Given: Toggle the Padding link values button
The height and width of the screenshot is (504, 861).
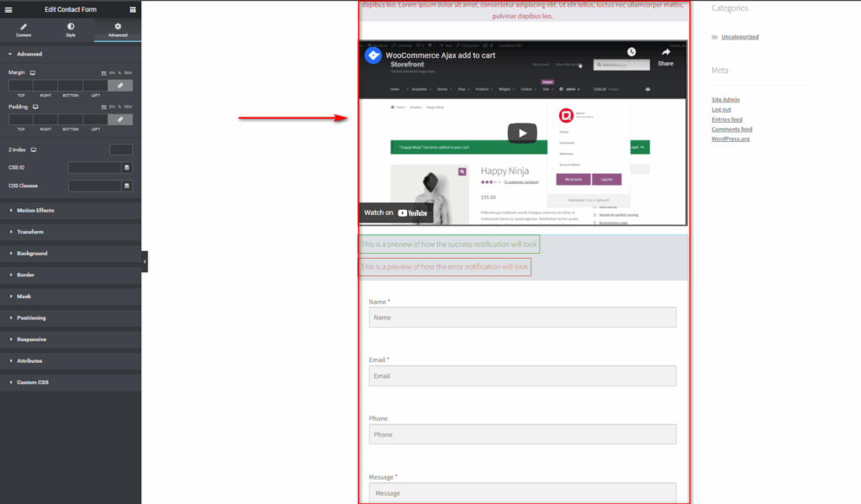Looking at the screenshot, I should (x=120, y=119).
